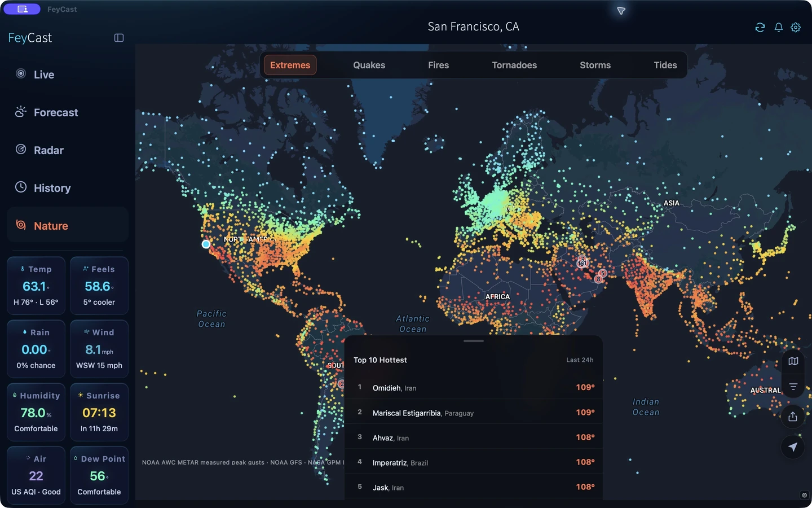Open the map style button

pyautogui.click(x=793, y=361)
